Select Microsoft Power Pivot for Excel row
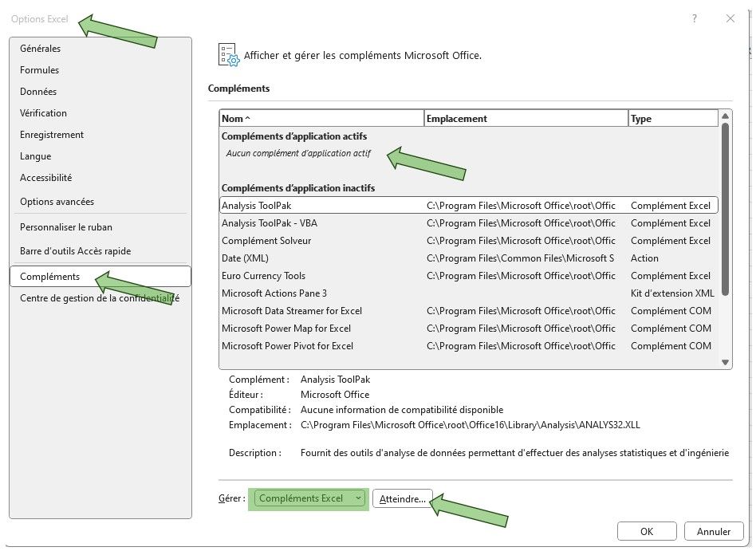The height and width of the screenshot is (551, 756). click(x=287, y=346)
